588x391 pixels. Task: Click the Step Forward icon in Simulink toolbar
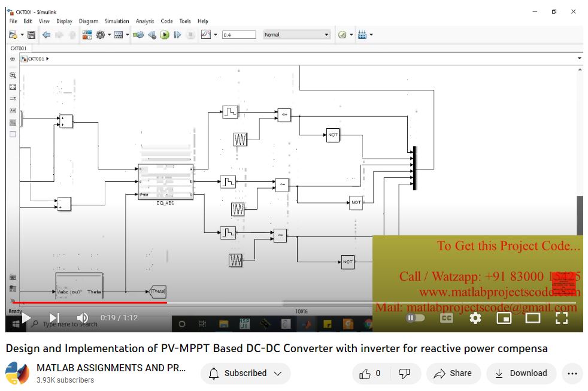coord(177,35)
